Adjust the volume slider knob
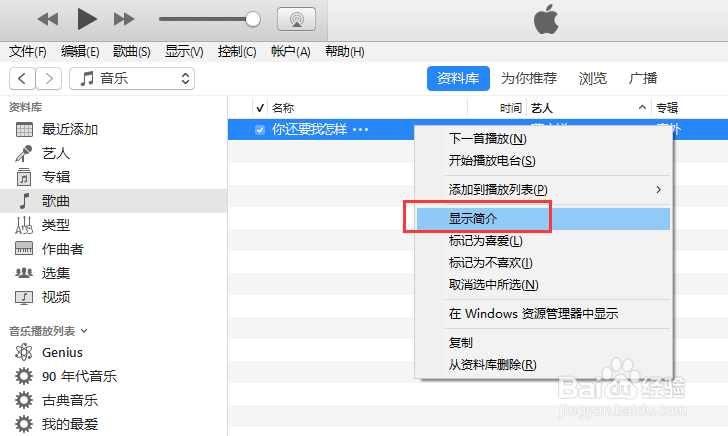Screen dimensions: 728x436 click(253, 19)
